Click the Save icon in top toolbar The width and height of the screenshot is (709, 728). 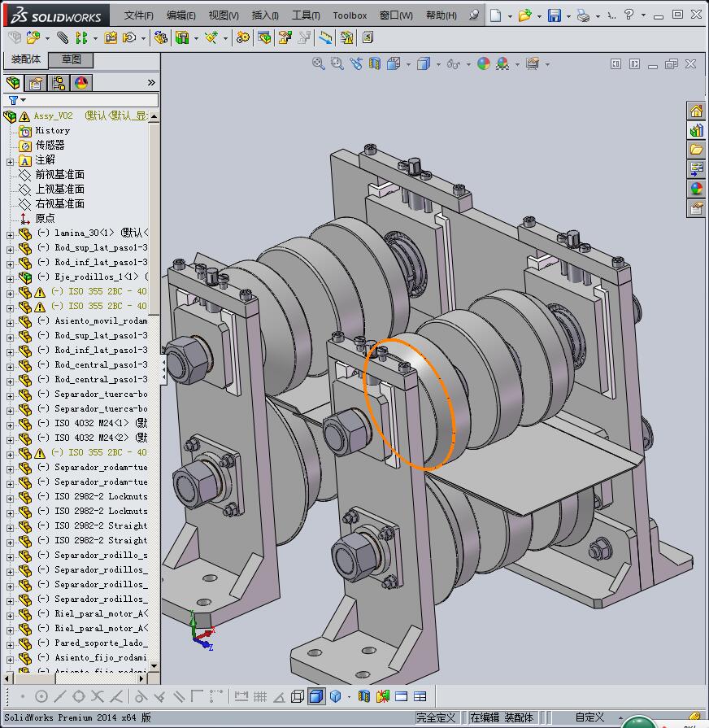554,15
